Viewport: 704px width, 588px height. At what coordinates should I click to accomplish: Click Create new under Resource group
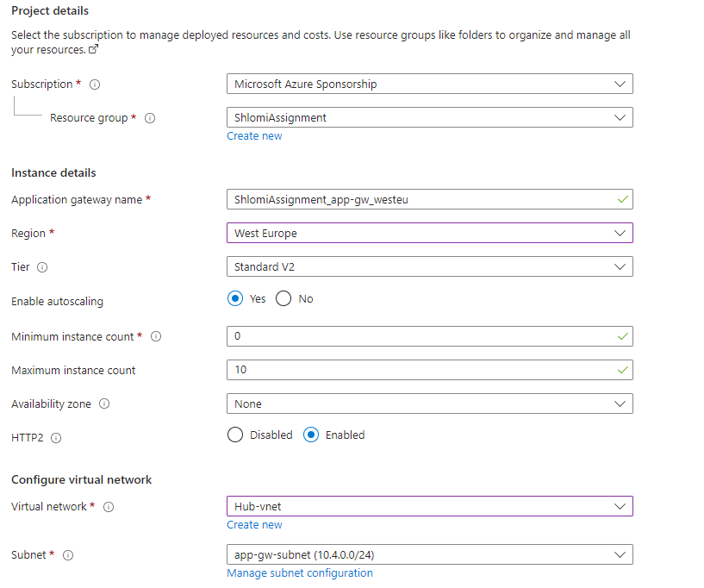point(254,135)
